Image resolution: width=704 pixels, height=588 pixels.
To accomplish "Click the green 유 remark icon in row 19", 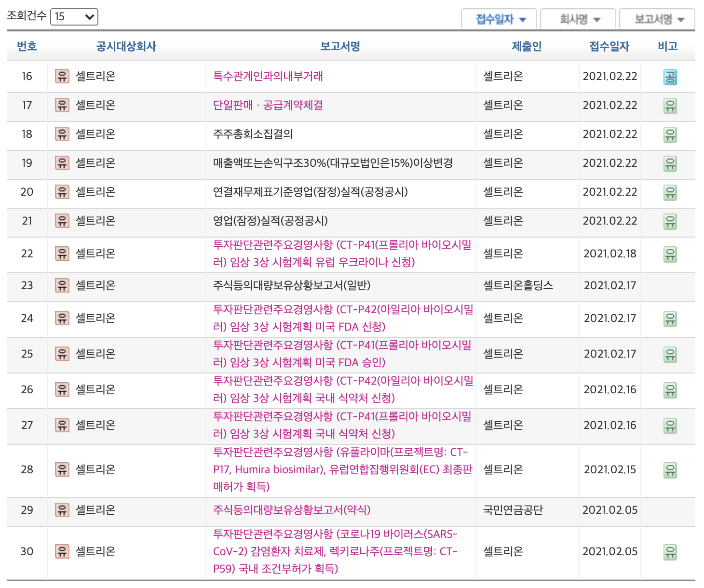I will [x=670, y=164].
